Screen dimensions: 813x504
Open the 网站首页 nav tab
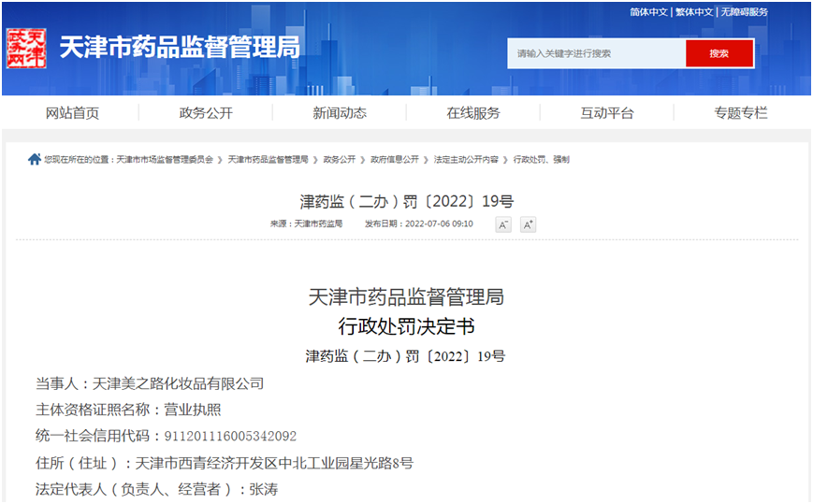point(72,113)
